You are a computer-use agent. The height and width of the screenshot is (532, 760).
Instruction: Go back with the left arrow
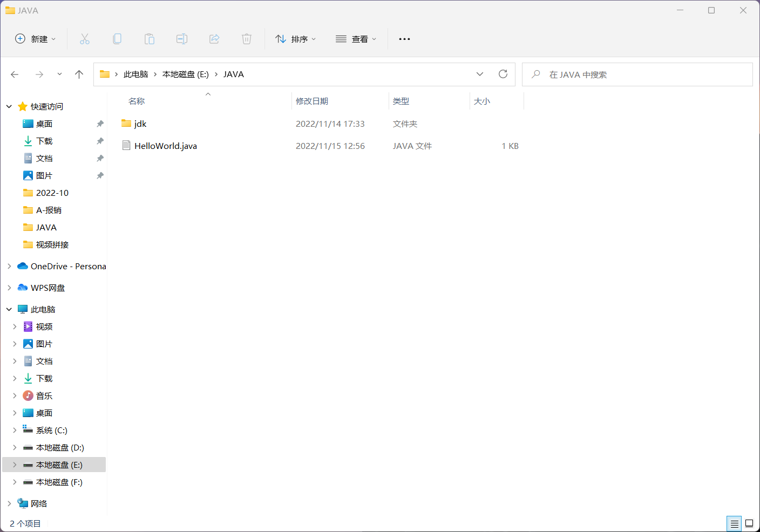15,74
